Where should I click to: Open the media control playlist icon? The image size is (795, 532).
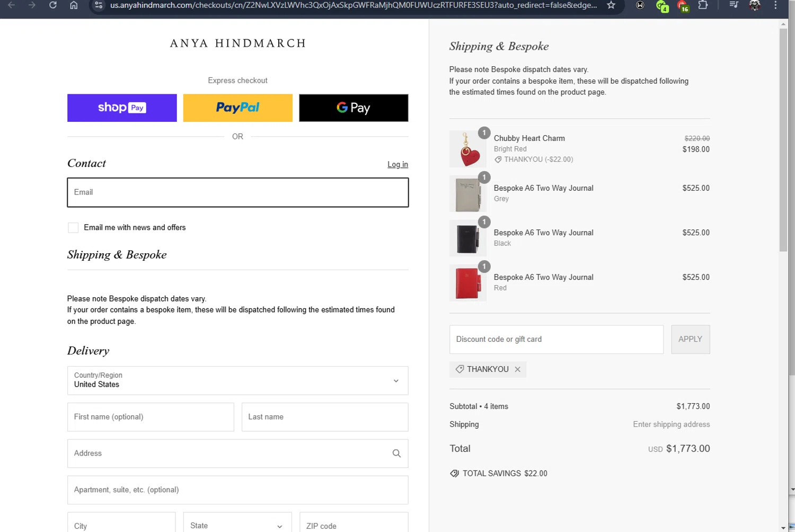(734, 5)
